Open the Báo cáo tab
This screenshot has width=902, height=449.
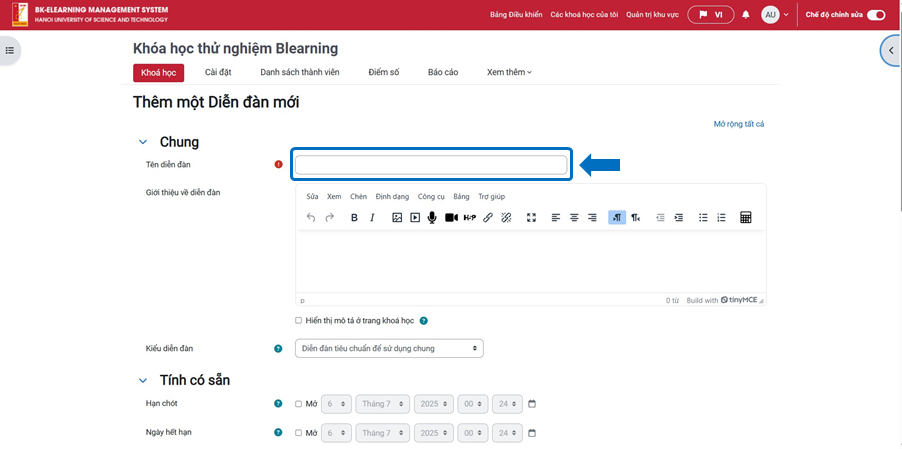click(443, 72)
